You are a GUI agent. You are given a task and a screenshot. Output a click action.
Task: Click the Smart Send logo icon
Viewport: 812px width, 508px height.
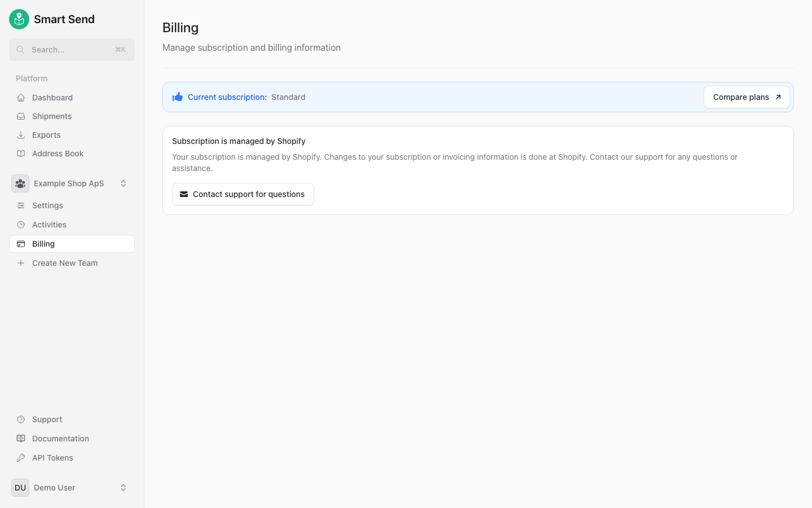pos(19,19)
